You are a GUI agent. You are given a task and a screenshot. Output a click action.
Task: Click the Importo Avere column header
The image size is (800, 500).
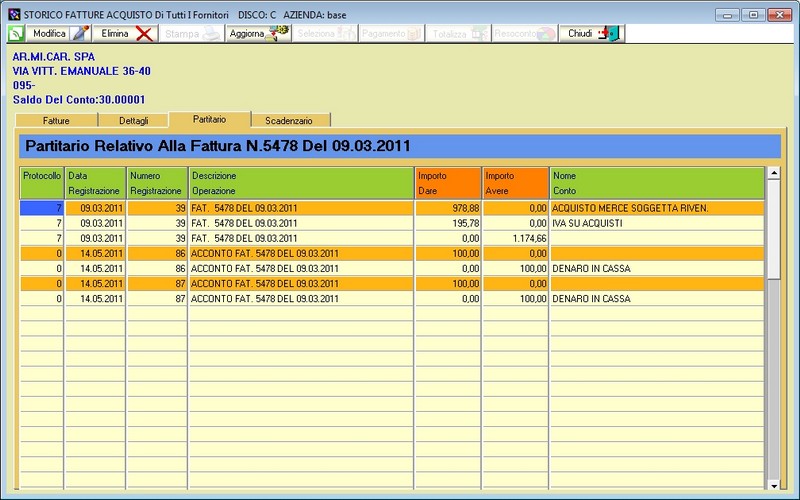[x=515, y=183]
